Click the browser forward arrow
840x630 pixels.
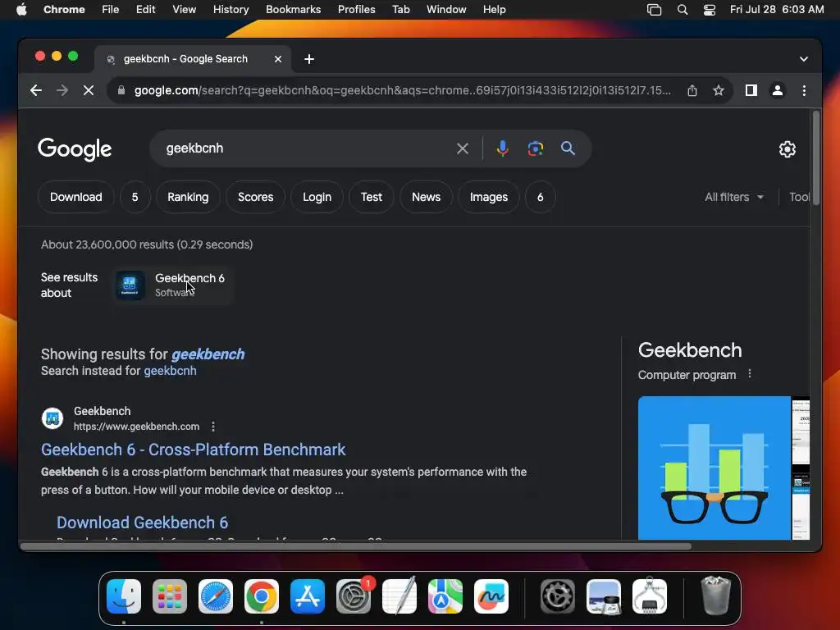62,90
